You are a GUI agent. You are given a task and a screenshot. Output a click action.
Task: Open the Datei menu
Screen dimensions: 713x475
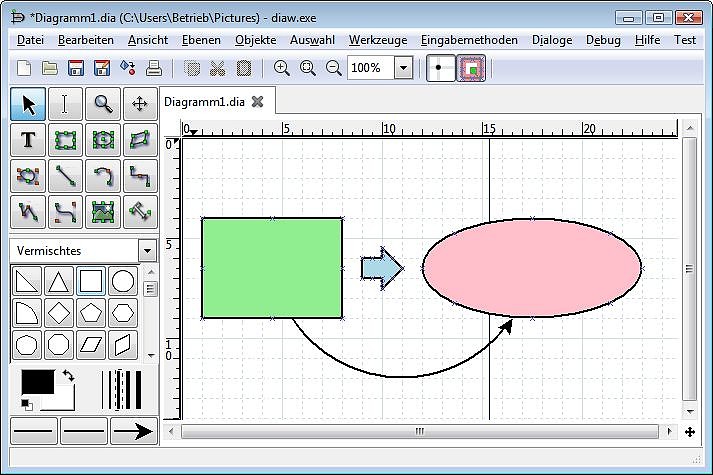30,40
